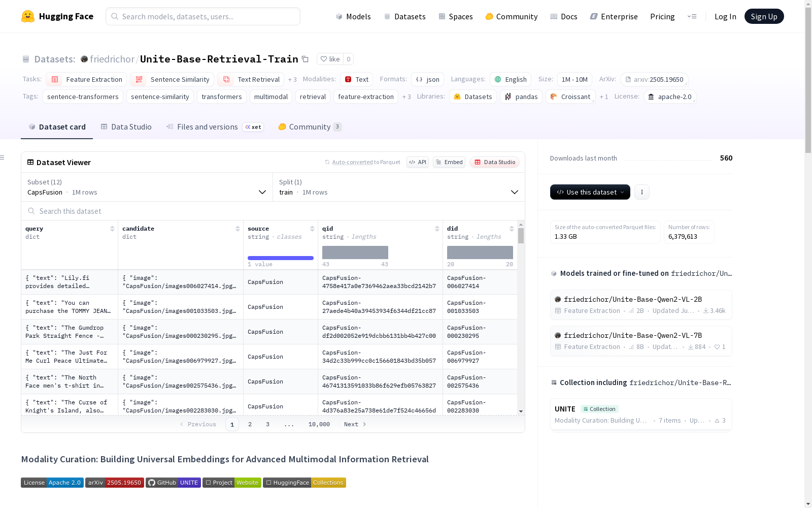Viewport: 812px width, 508px height.
Task: Open the API button in Dataset Viewer
Action: click(x=418, y=162)
